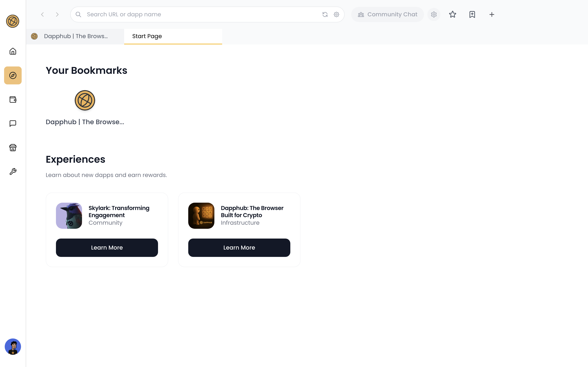Open search settings via gear inside search bar
Screen dimensions: 588x367
(x=336, y=14)
